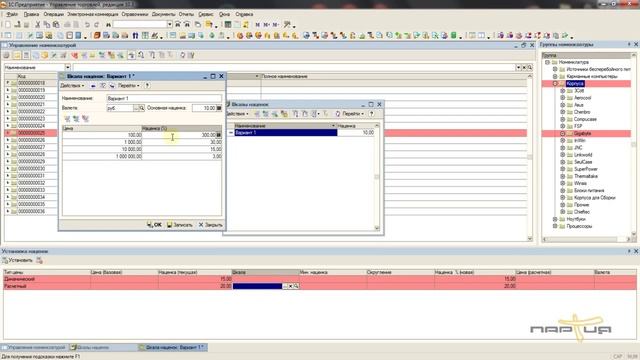Collapse the Корпуса tree node

555,84
